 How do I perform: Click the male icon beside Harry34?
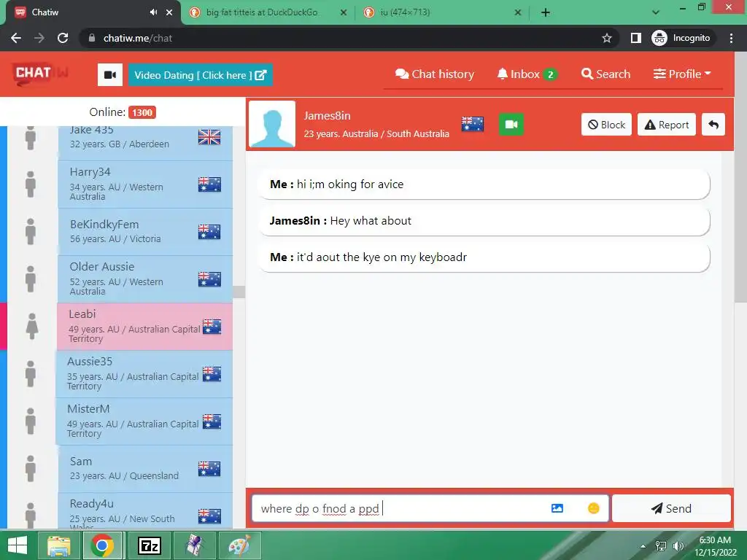click(31, 184)
